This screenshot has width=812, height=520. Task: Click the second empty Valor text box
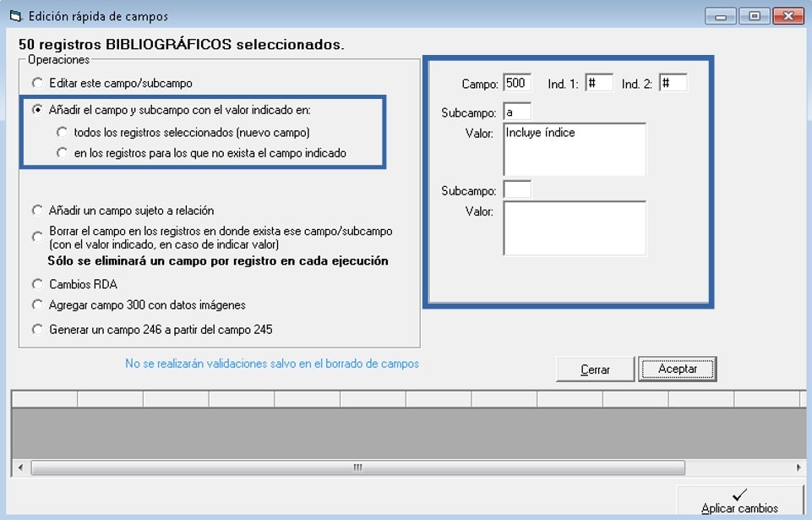click(x=575, y=228)
